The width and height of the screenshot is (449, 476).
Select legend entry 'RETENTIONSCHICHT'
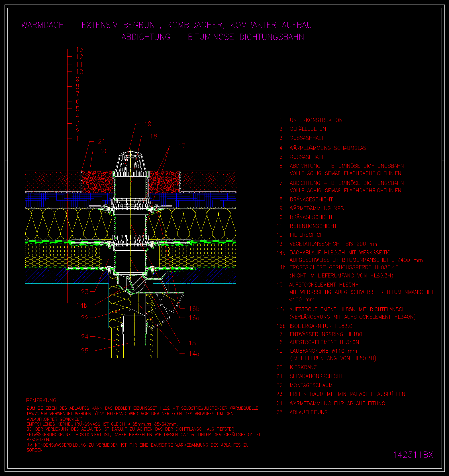[x=313, y=226]
